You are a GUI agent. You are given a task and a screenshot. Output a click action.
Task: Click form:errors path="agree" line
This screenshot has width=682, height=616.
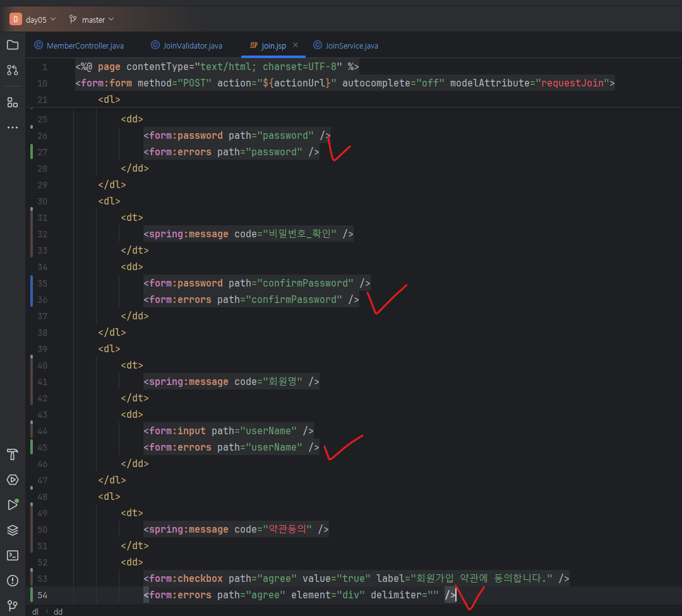[300, 595]
